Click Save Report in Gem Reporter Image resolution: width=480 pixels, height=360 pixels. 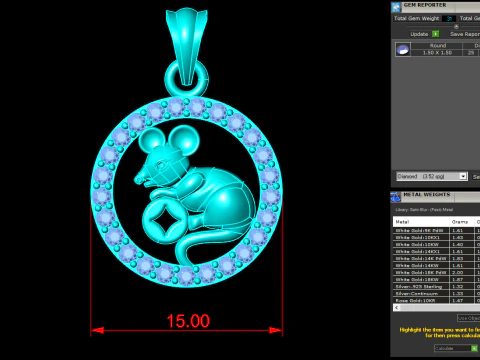[465, 34]
